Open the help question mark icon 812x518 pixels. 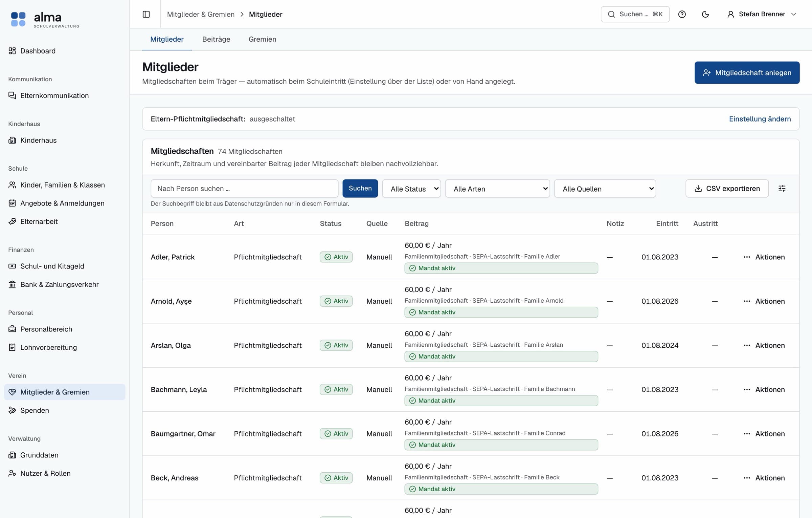pyautogui.click(x=682, y=14)
